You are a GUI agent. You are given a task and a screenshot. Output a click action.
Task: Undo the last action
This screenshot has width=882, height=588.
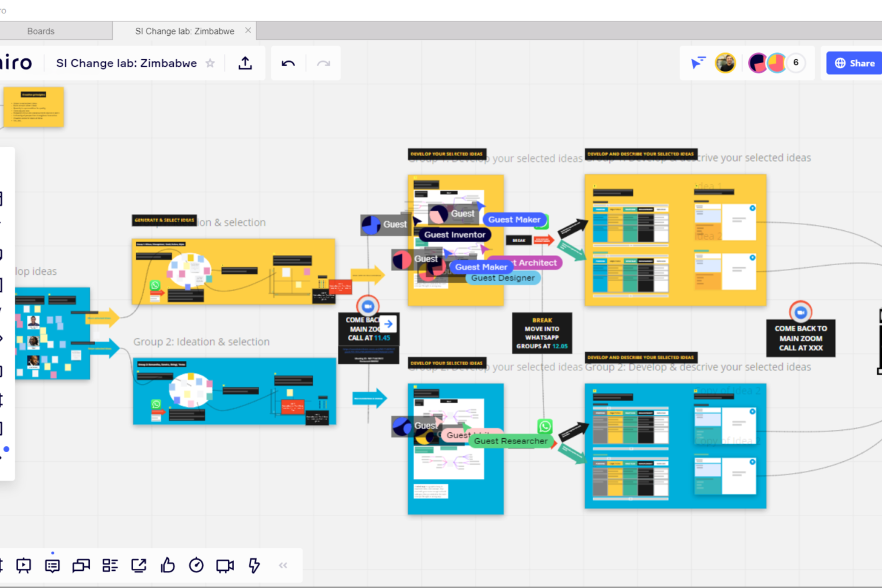[288, 63]
